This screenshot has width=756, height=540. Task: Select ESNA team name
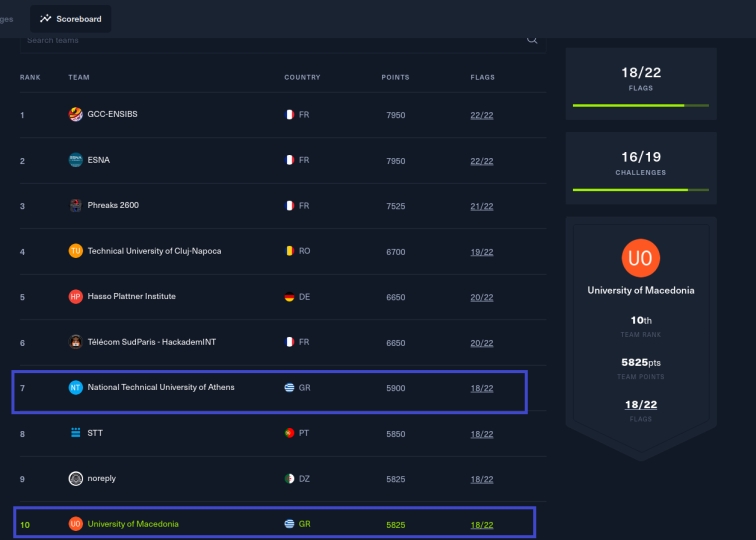coord(98,160)
